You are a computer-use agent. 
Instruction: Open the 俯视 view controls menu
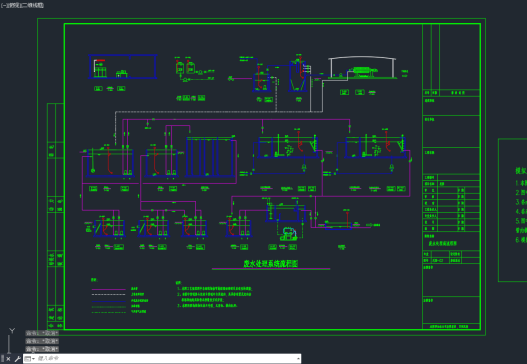(13, 5)
